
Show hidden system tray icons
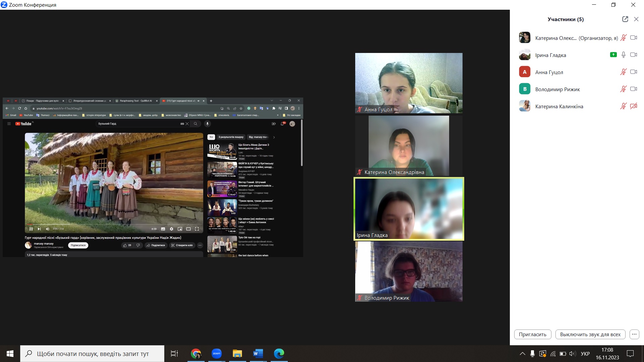click(522, 354)
